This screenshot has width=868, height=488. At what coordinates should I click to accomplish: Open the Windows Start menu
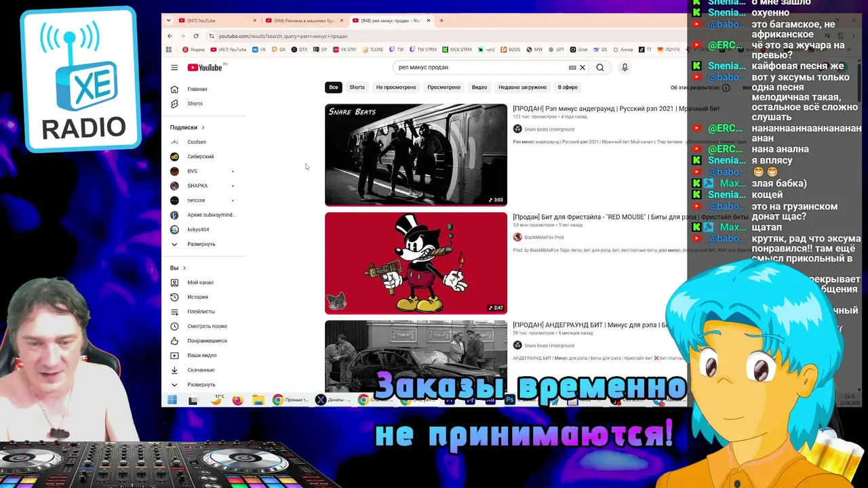point(172,400)
